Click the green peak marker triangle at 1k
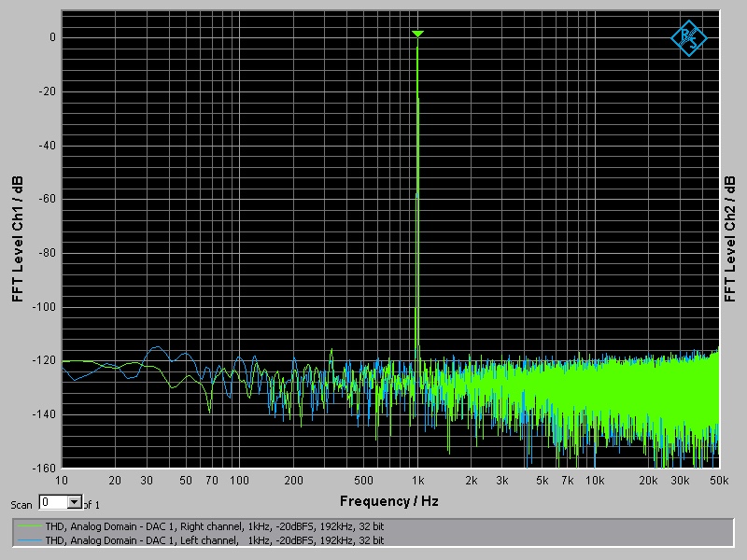 tap(417, 34)
